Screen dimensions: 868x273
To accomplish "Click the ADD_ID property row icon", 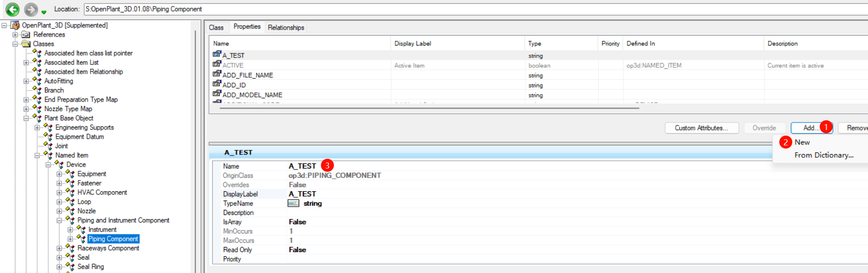I will click(x=217, y=84).
